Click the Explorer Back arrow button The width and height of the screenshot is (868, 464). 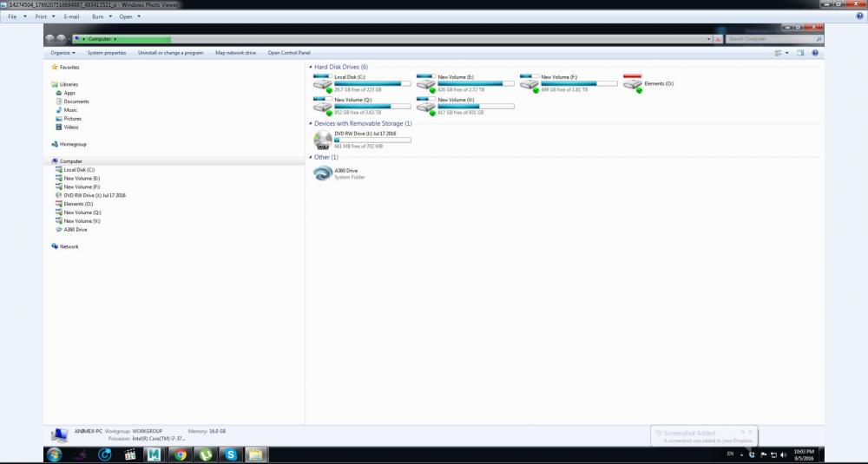click(49, 39)
